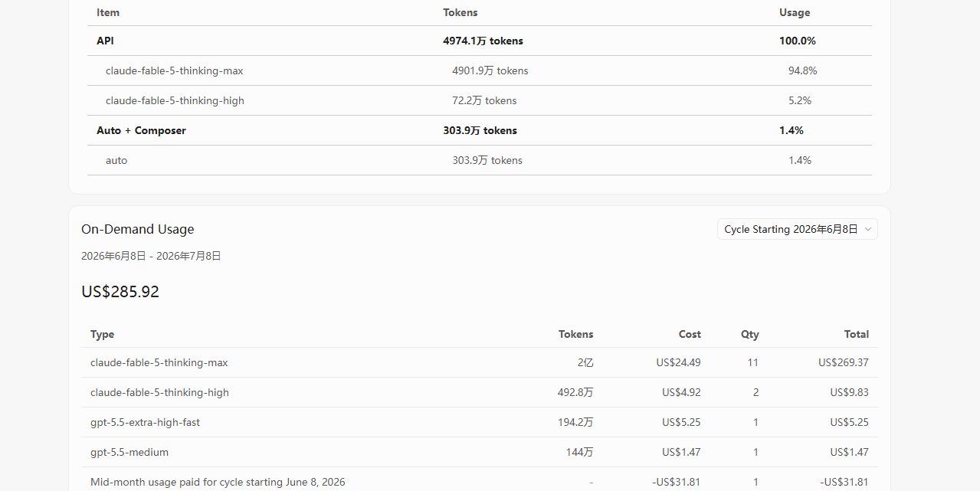The image size is (980, 491).
Task: Click the Mid-month usage paid row
Action: pos(480,482)
